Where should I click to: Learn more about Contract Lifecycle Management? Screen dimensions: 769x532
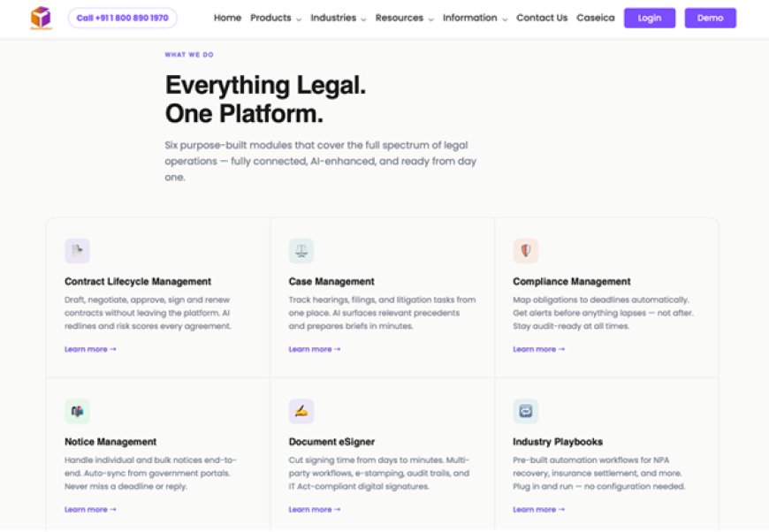(x=90, y=349)
